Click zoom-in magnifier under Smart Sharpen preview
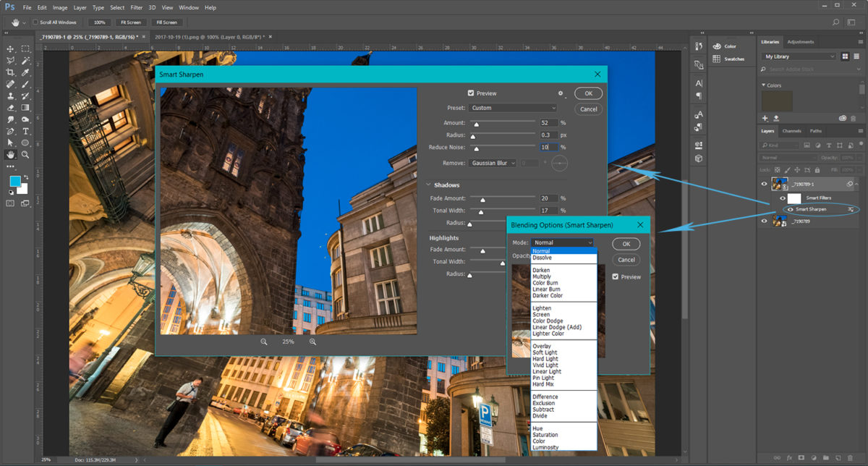868x466 pixels. (312, 342)
